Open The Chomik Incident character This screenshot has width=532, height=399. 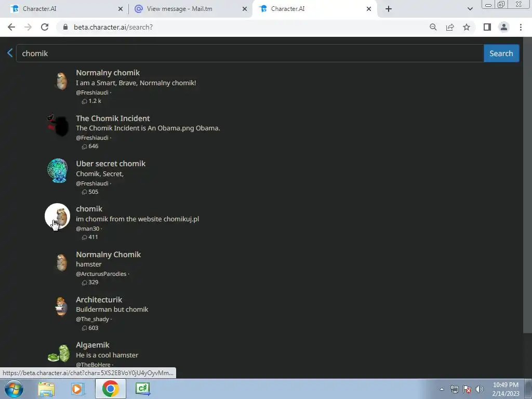click(113, 118)
